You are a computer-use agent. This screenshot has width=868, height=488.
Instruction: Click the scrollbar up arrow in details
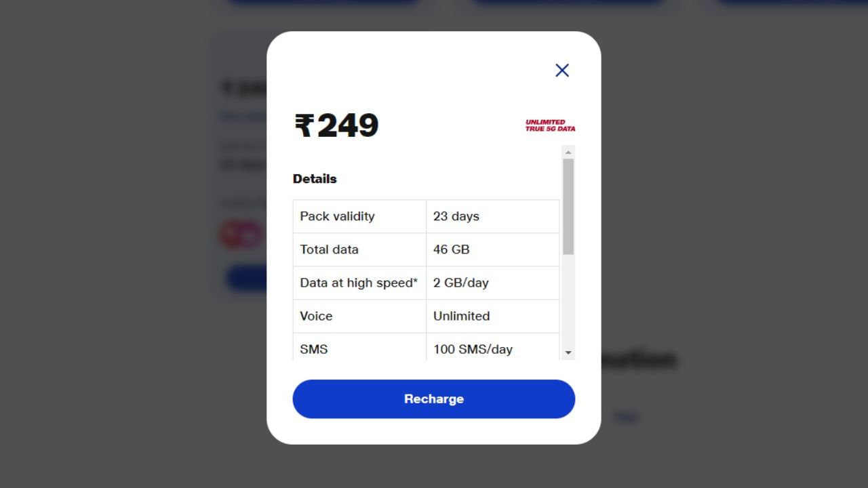(x=568, y=152)
